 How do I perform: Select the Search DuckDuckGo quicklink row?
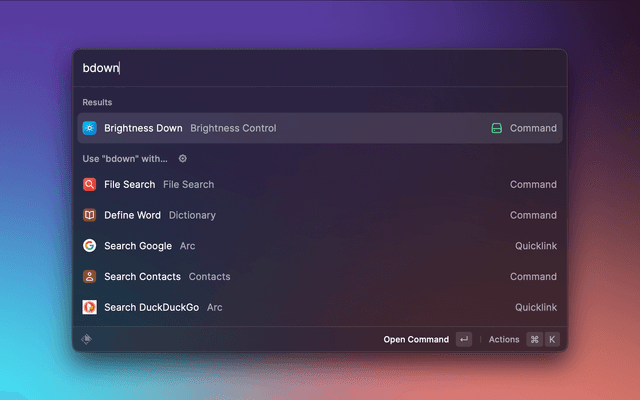[x=320, y=307]
